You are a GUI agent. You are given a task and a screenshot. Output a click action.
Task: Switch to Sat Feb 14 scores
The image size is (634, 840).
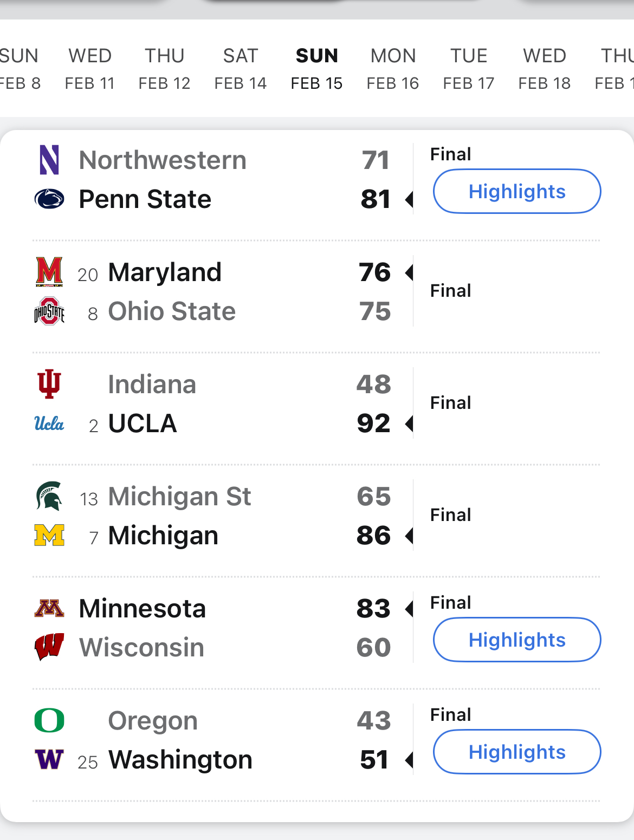pyautogui.click(x=241, y=69)
